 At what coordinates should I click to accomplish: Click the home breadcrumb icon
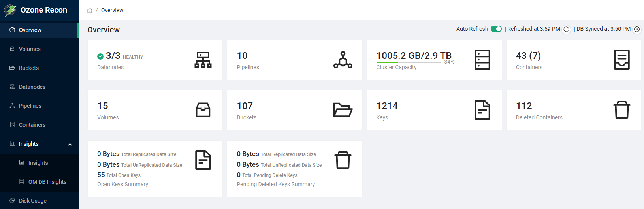click(90, 10)
